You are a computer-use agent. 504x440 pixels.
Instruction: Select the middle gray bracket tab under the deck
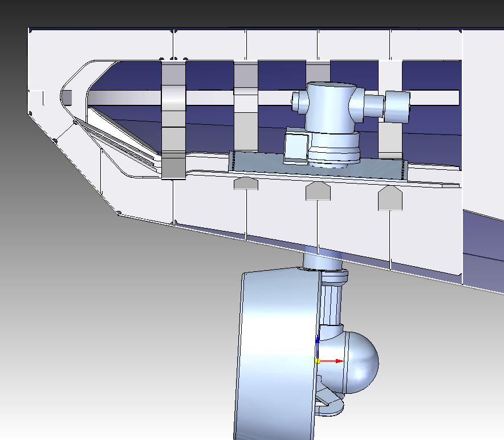[318, 191]
